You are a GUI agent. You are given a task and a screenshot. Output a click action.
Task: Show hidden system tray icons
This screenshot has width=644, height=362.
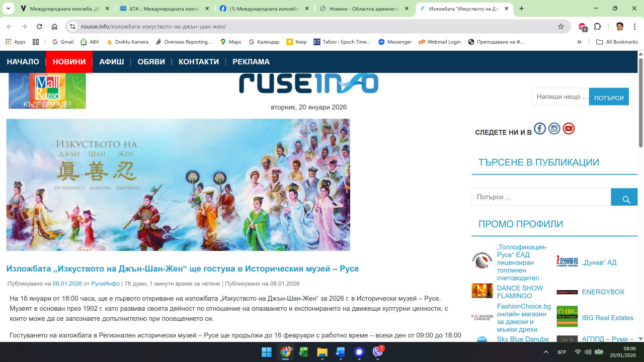click(x=546, y=352)
